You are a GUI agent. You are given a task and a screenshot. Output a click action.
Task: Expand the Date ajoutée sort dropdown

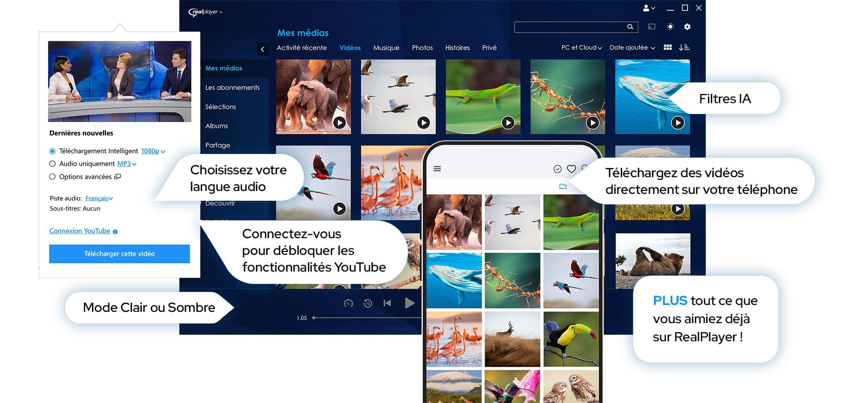632,48
